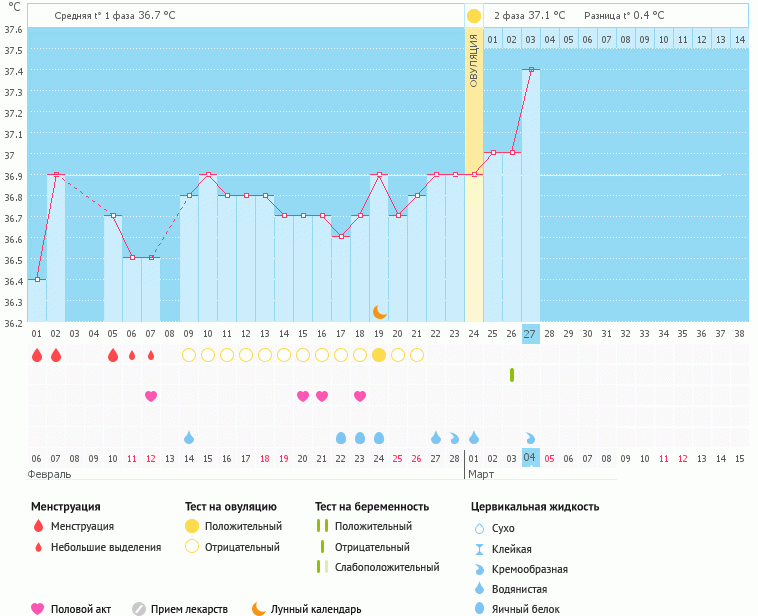Screen dimensions: 758x616
Task: Select the highlighted cycle day 27 cell
Action: click(x=530, y=334)
